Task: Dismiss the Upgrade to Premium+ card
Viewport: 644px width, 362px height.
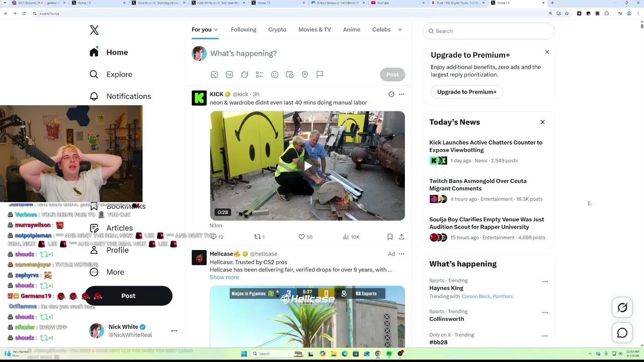Action: [547, 52]
